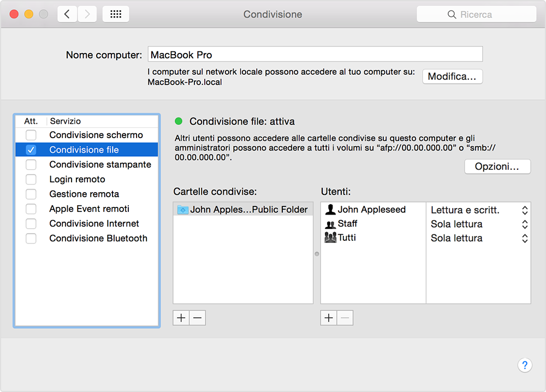Enable Condivisione schermo checkbox
The width and height of the screenshot is (546, 392).
[31, 135]
